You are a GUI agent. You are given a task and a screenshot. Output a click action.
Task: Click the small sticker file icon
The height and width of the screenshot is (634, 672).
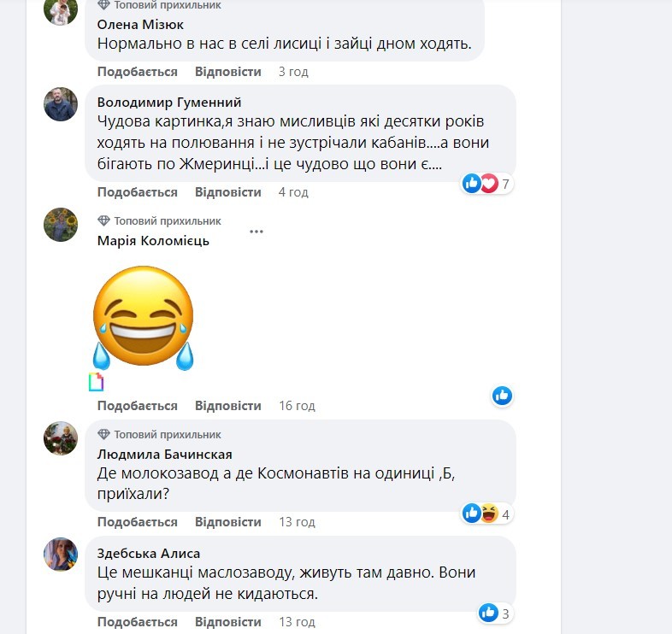pyautogui.click(x=96, y=382)
